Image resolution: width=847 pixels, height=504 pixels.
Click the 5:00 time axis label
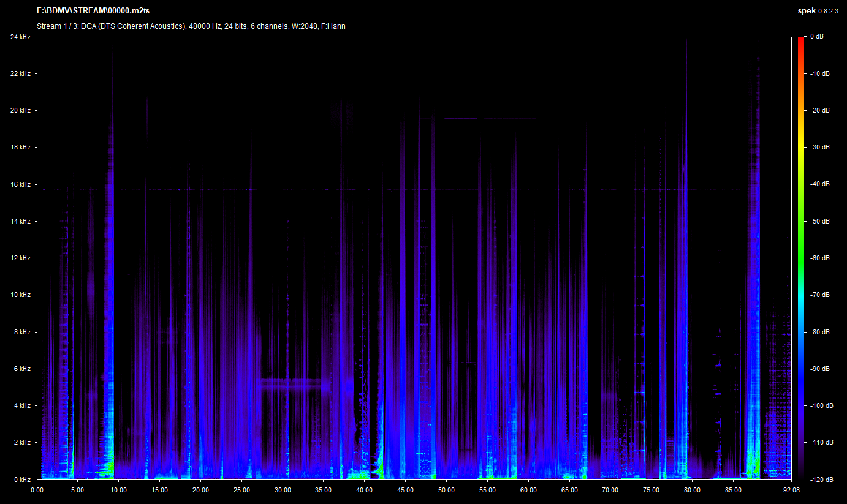[78, 490]
